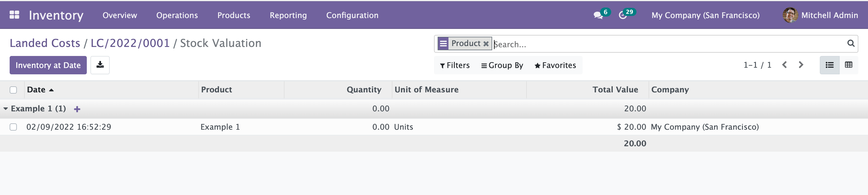868x195 pixels.
Task: Open the apps grid home menu
Action: point(14,15)
